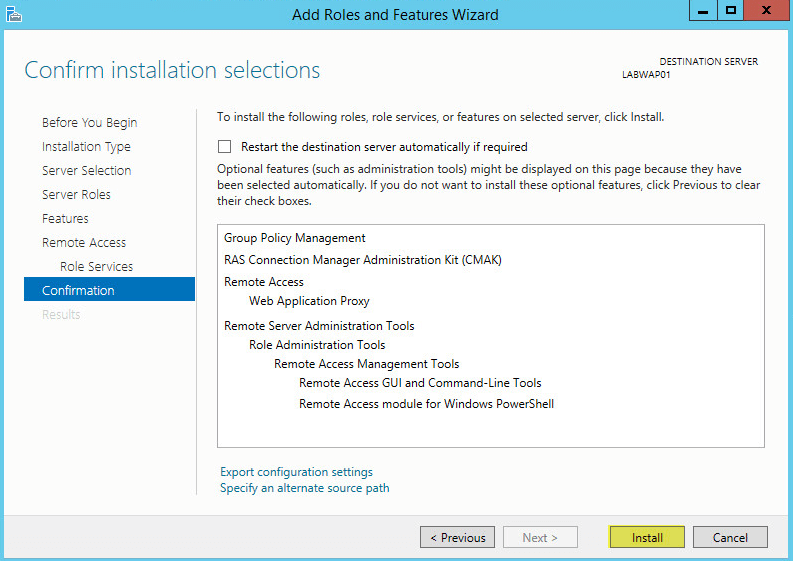Click Export configuration settings link

296,472
